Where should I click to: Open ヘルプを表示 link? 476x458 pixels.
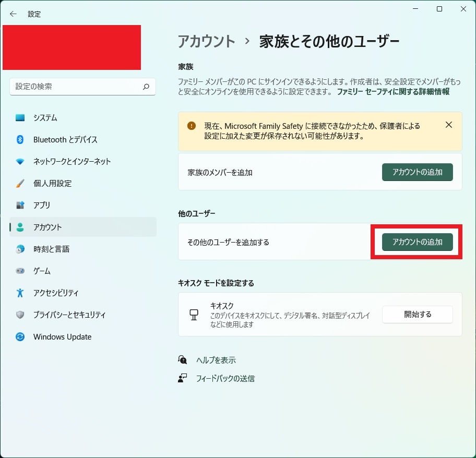click(216, 360)
